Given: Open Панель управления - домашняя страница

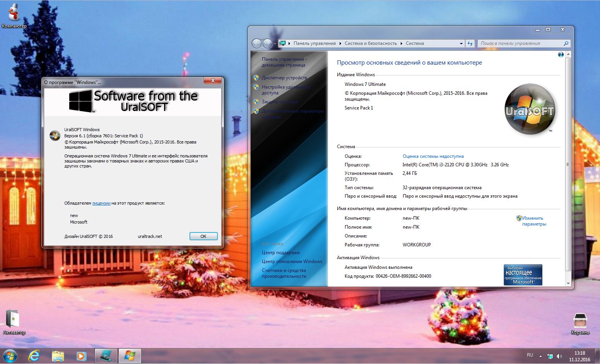Looking at the screenshot, I should [x=284, y=62].
